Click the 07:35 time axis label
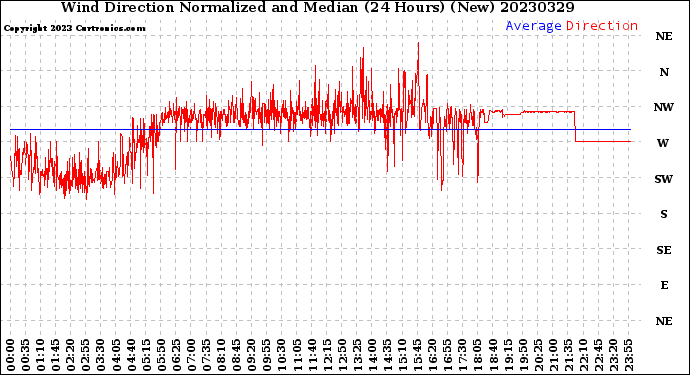This screenshot has width=690, height=375. (x=206, y=355)
